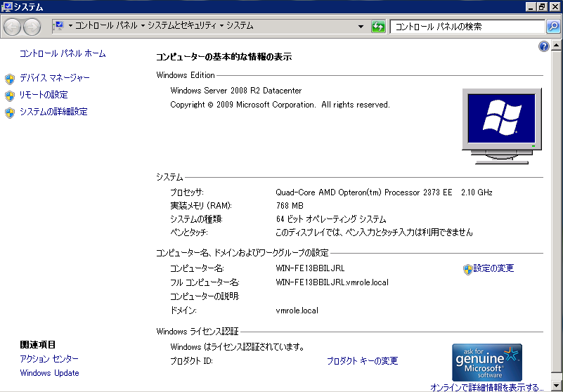Open デバイス マネージャー
This screenshot has height=392, width=563.
(55, 78)
